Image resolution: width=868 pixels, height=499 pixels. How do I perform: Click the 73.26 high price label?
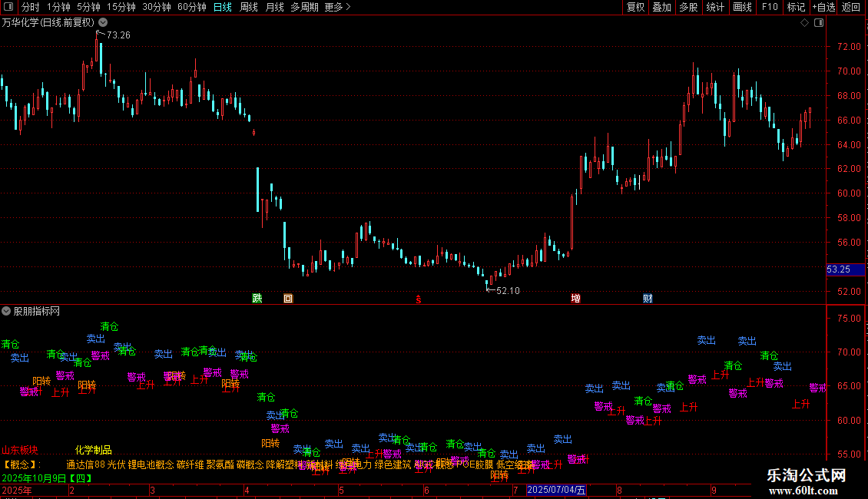click(118, 35)
